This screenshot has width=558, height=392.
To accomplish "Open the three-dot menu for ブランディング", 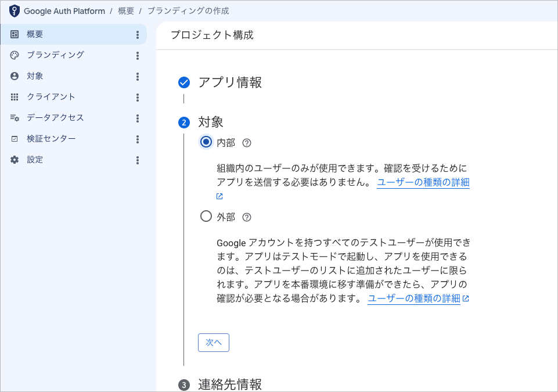I will [138, 56].
